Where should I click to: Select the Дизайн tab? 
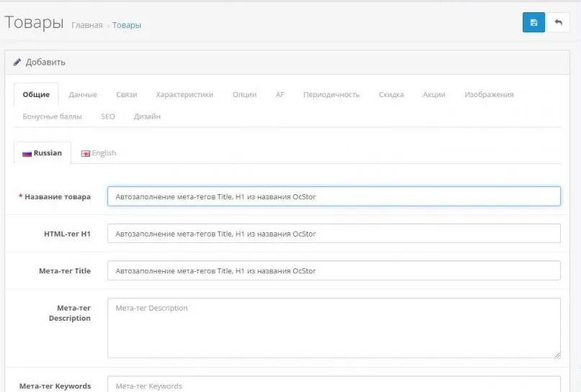click(x=147, y=116)
